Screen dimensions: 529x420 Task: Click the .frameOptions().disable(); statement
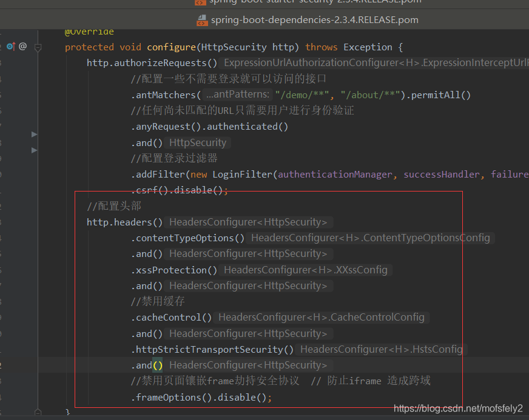(201, 398)
